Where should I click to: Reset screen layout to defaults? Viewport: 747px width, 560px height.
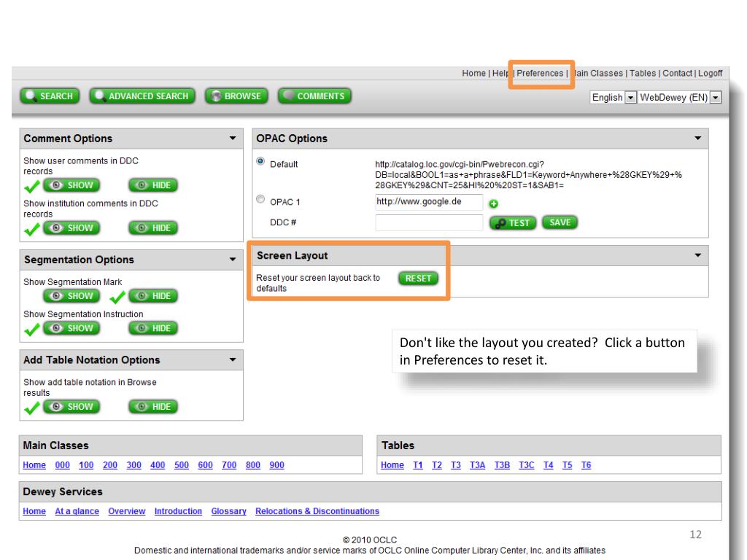(x=418, y=278)
